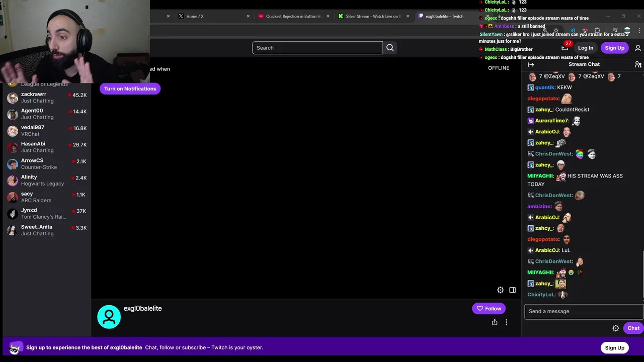The height and width of the screenshot is (362, 644).
Task: Focus the Send a message input
Action: [584, 311]
